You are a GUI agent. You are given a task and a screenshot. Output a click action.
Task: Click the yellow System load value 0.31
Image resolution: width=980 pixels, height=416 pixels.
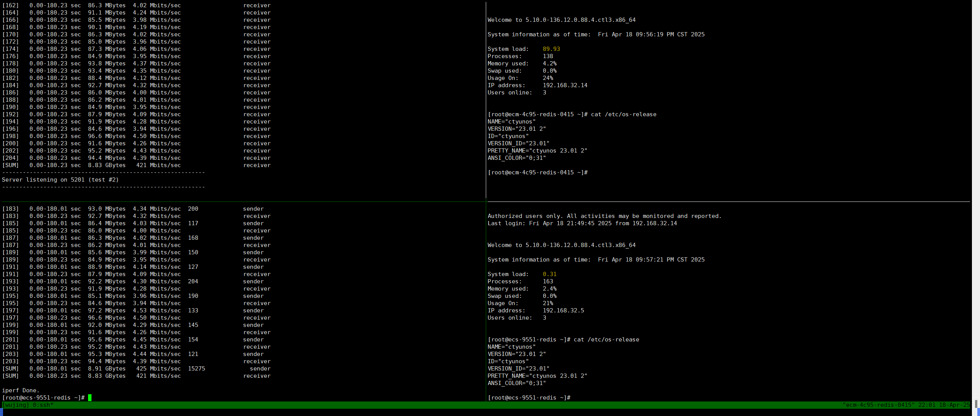click(x=549, y=274)
